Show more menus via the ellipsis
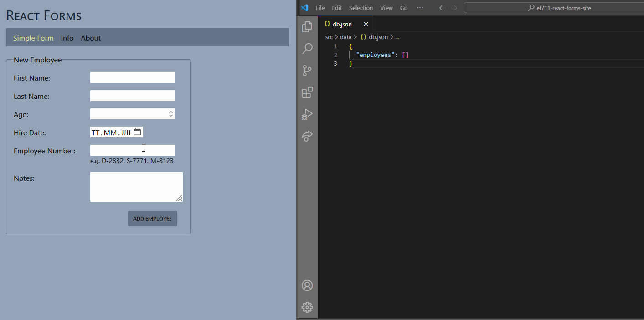 coord(420,8)
